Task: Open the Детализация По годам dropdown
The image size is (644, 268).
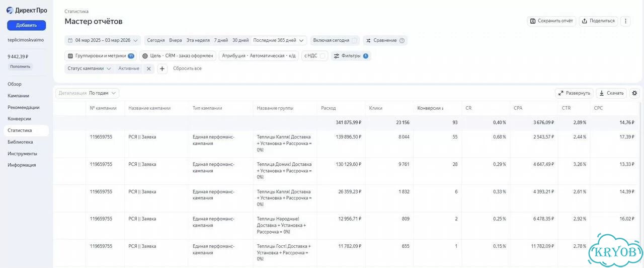Action: pos(103,93)
